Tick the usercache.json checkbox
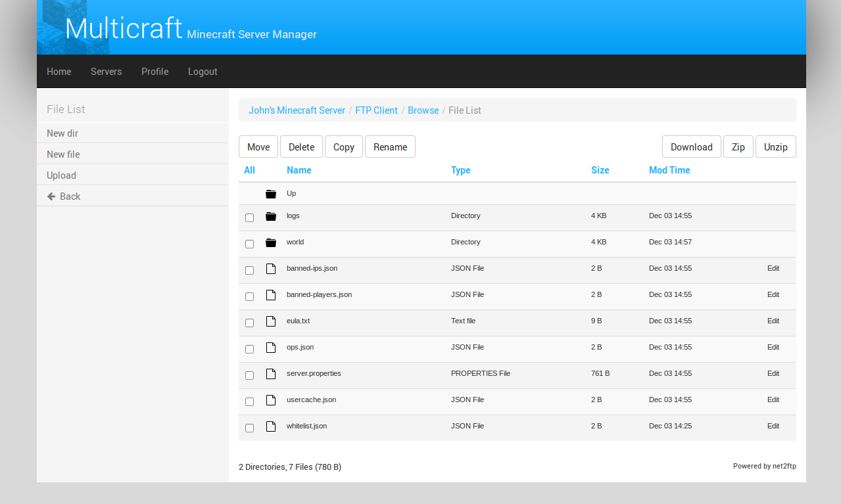This screenshot has height=504, width=841. point(249,401)
